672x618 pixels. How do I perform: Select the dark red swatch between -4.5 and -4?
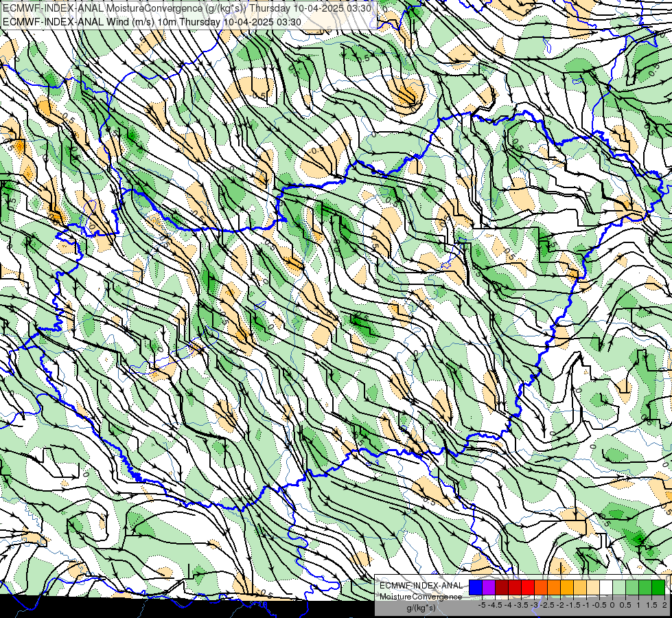coord(502,588)
